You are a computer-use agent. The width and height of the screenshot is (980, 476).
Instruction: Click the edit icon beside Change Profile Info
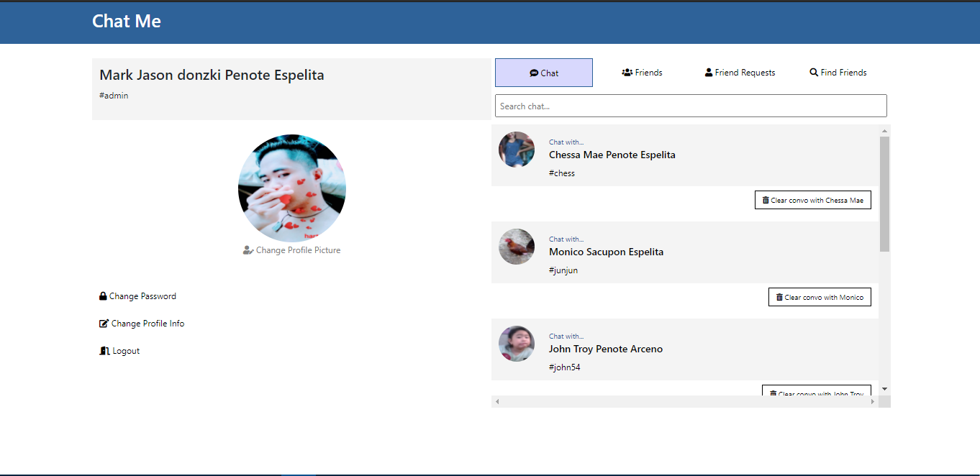[x=104, y=324]
